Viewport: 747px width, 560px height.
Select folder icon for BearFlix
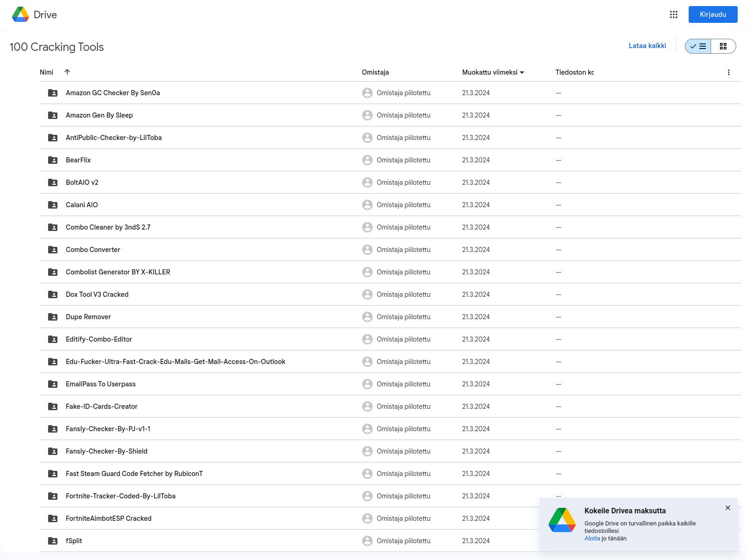pos(53,160)
